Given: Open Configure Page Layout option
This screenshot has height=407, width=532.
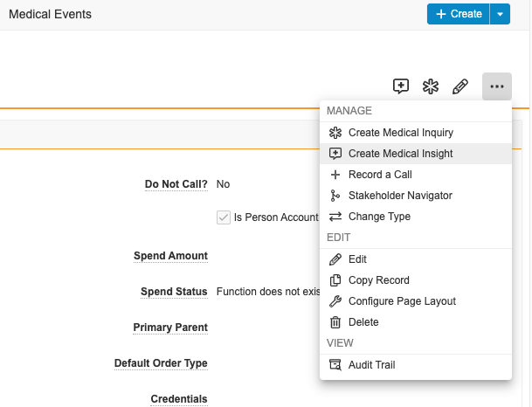Looking at the screenshot, I should coord(402,301).
